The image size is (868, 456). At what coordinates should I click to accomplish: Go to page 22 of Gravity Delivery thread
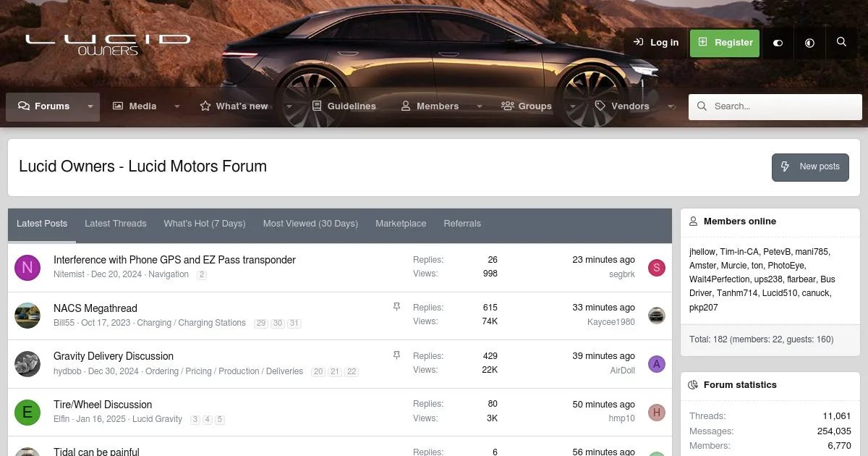[x=352, y=372]
